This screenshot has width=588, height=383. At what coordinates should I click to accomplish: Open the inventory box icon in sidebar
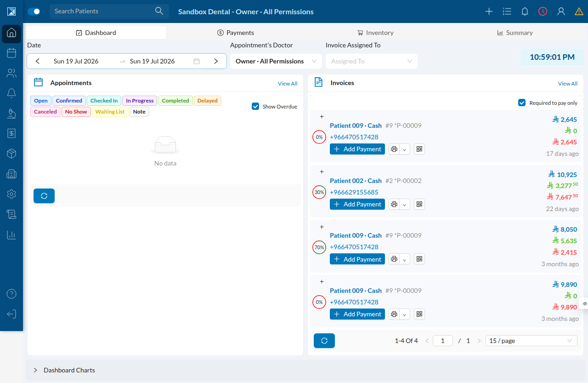pos(11,154)
